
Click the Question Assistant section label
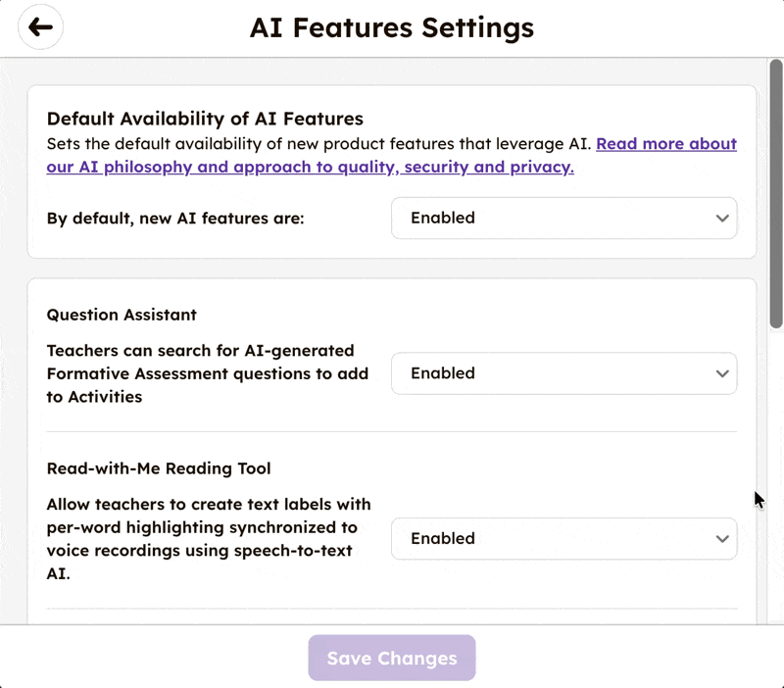[x=121, y=315]
